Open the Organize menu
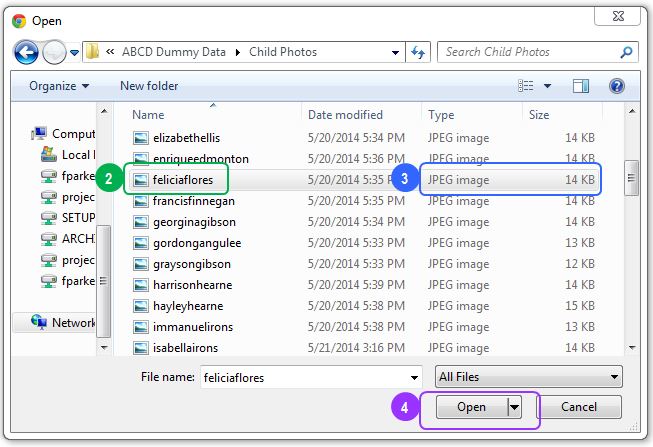 click(59, 86)
